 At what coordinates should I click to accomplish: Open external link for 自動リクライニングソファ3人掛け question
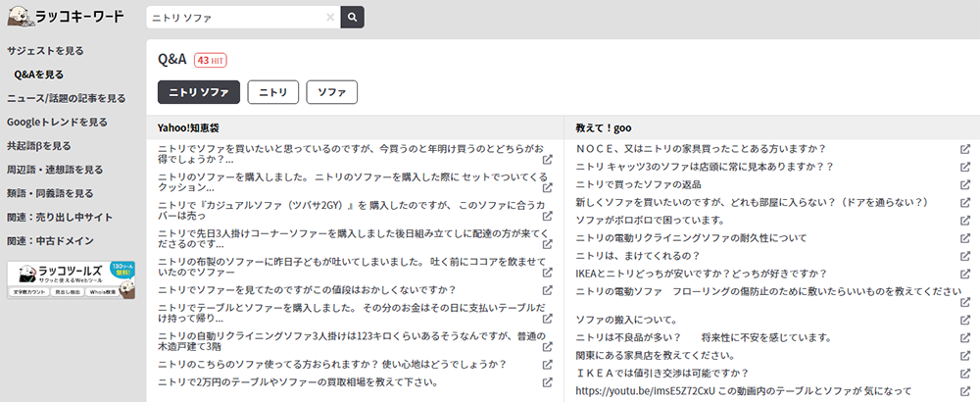pos(547,347)
